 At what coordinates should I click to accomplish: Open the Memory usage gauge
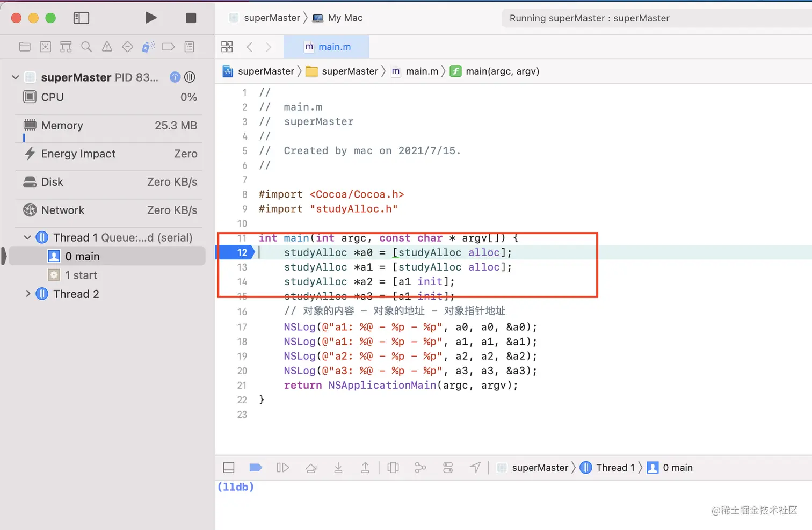(x=110, y=126)
